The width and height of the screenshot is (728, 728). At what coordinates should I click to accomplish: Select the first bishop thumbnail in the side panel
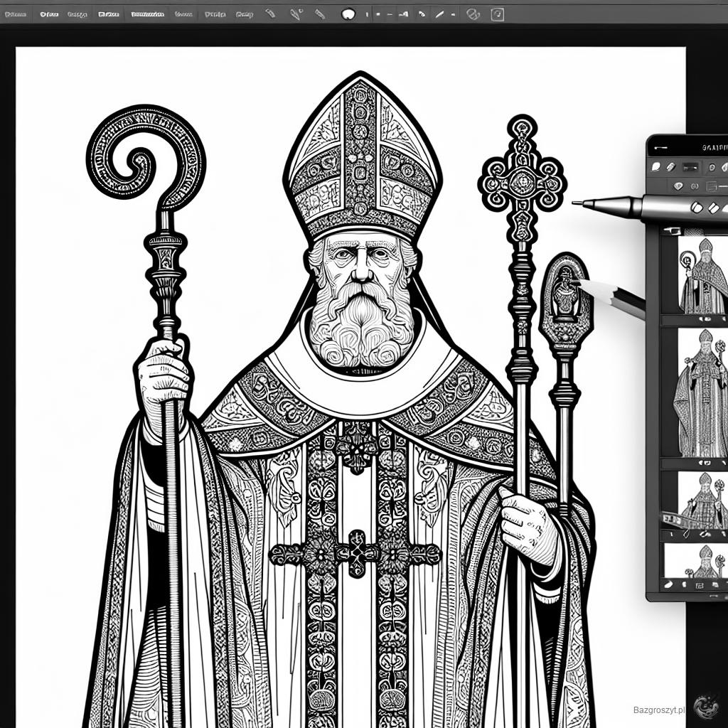tap(703, 275)
